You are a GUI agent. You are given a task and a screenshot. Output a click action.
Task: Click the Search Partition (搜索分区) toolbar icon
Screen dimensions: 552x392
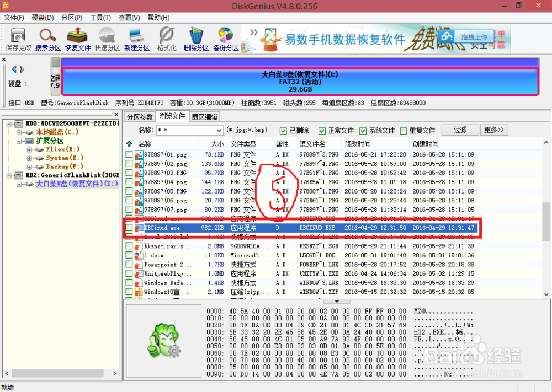(48, 39)
